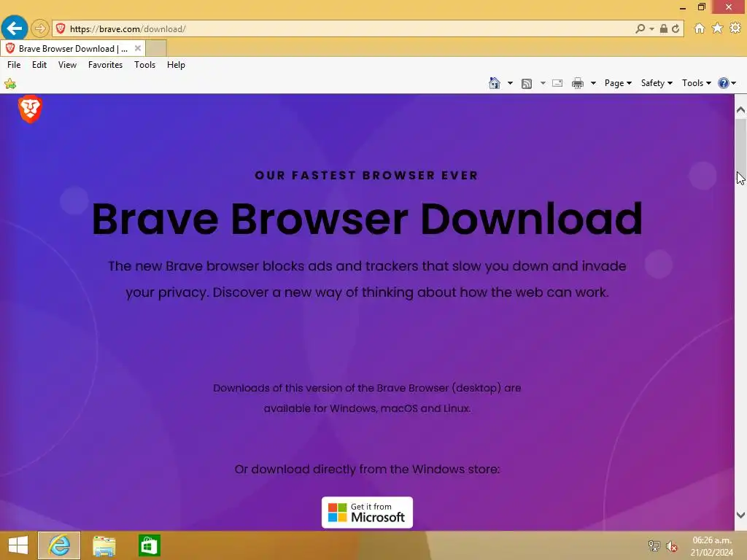
Task: Click the address bar search magnifier icon
Action: (640, 29)
